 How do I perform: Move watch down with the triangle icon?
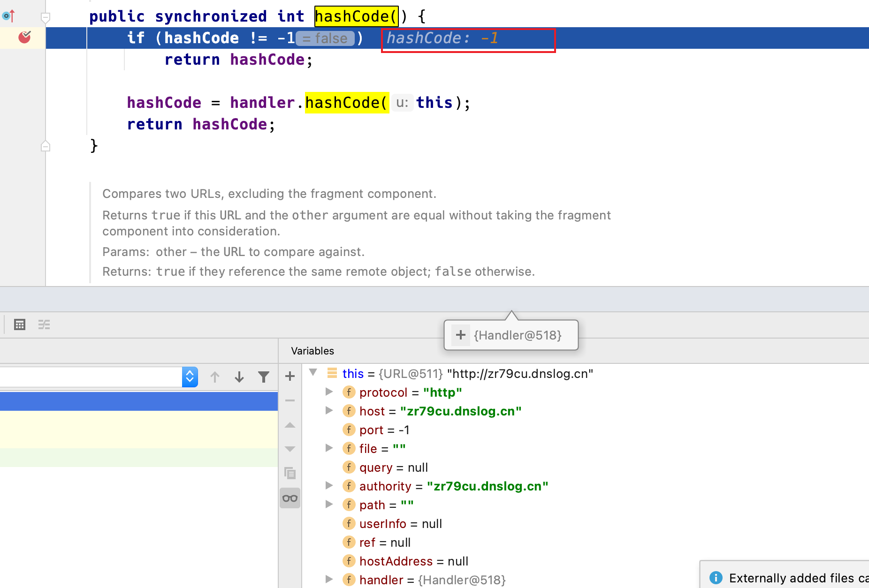tap(290, 449)
